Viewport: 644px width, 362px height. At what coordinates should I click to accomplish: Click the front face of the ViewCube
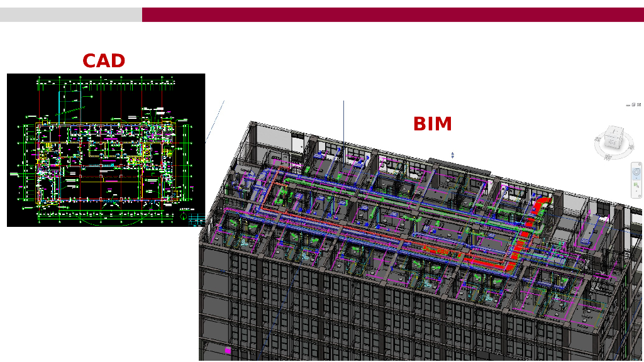tap(611, 143)
